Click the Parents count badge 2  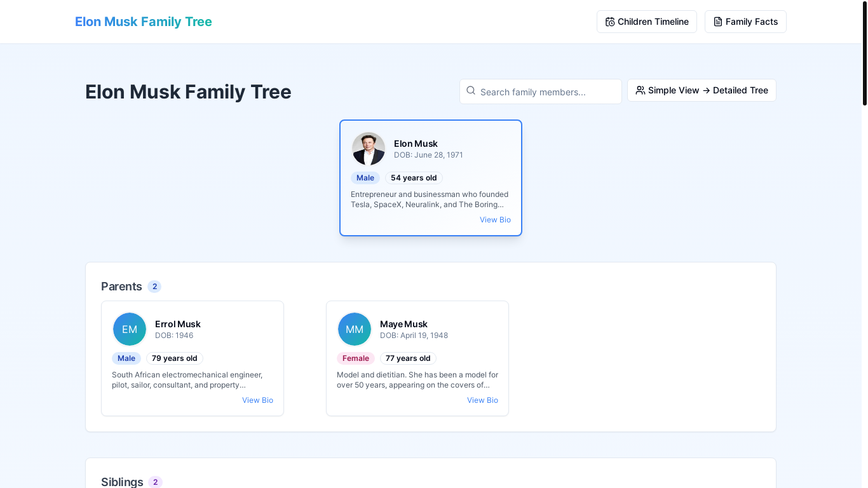pyautogui.click(x=154, y=287)
